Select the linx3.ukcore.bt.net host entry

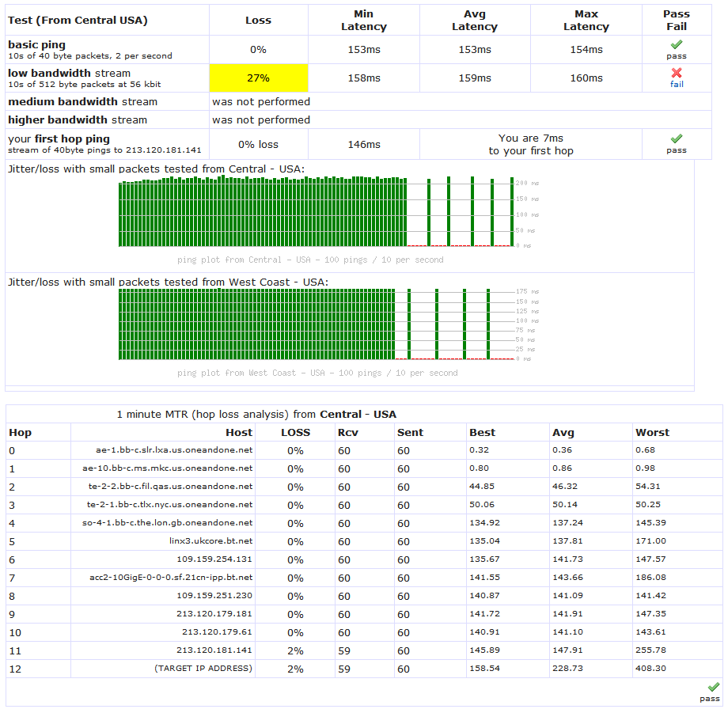[210, 541]
